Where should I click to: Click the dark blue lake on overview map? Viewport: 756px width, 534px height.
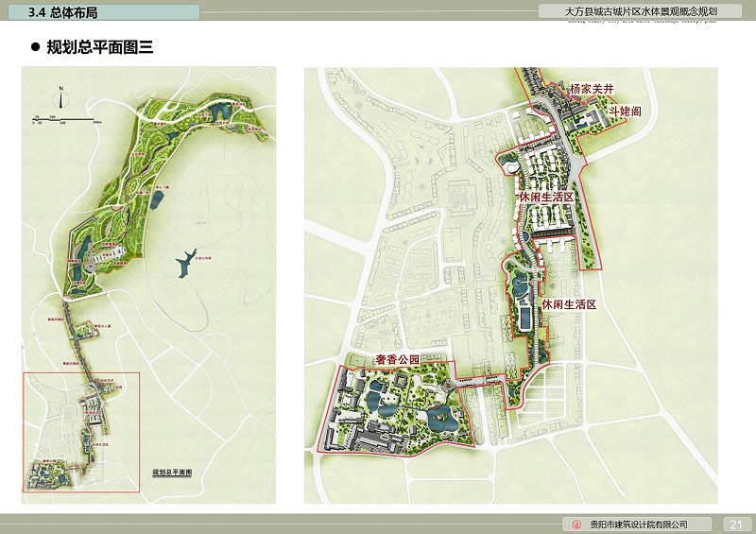(190, 258)
